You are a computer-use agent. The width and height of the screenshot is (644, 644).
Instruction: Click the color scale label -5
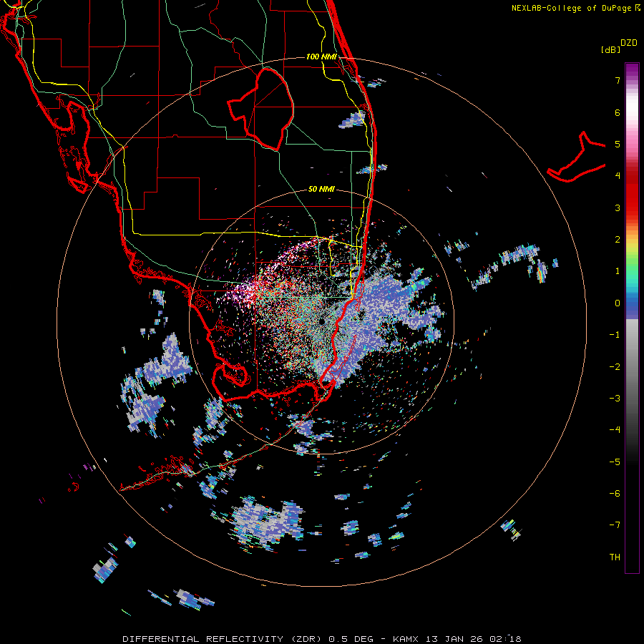tap(615, 462)
